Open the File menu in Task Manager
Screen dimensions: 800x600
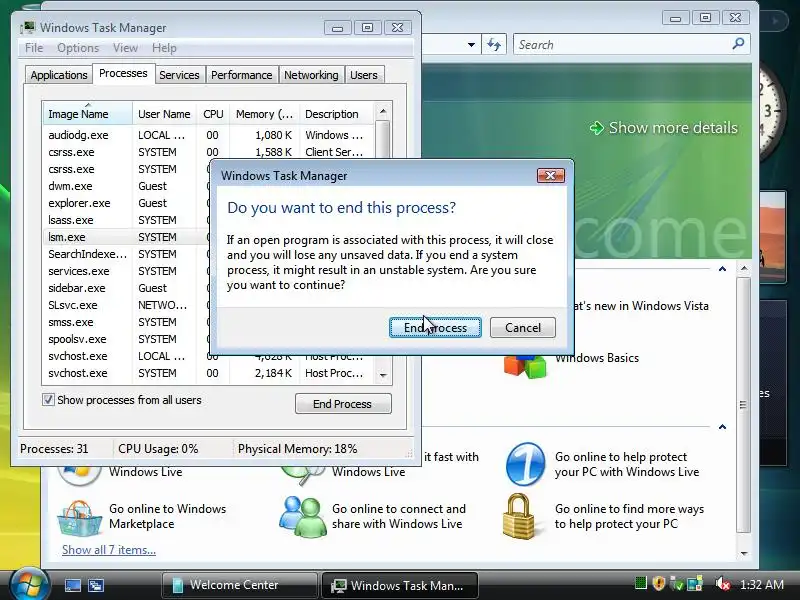coord(34,48)
